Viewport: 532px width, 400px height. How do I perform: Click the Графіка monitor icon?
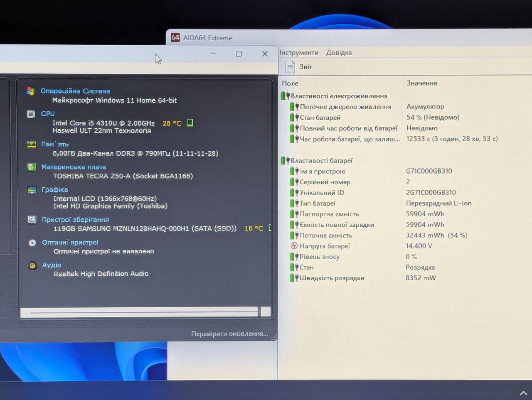[x=32, y=190]
